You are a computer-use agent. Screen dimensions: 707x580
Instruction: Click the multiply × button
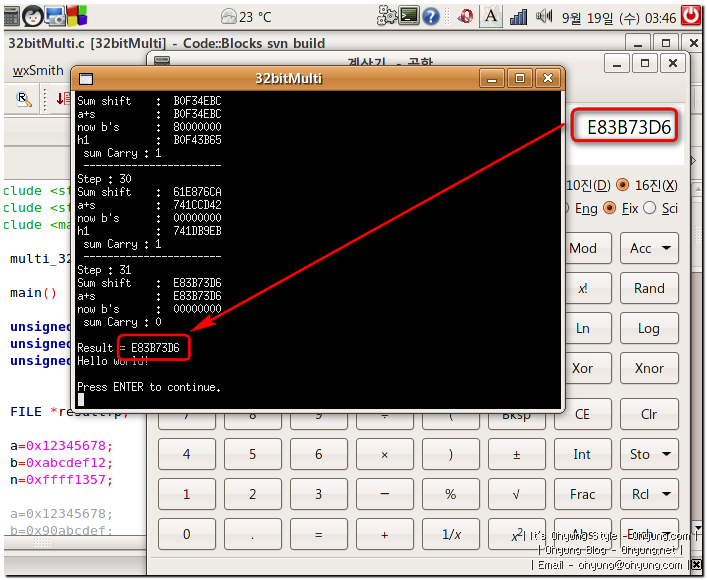point(385,454)
